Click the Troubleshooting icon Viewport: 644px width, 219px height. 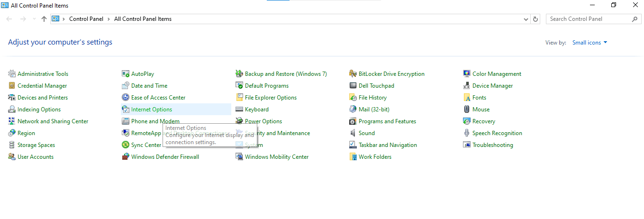[x=467, y=145]
